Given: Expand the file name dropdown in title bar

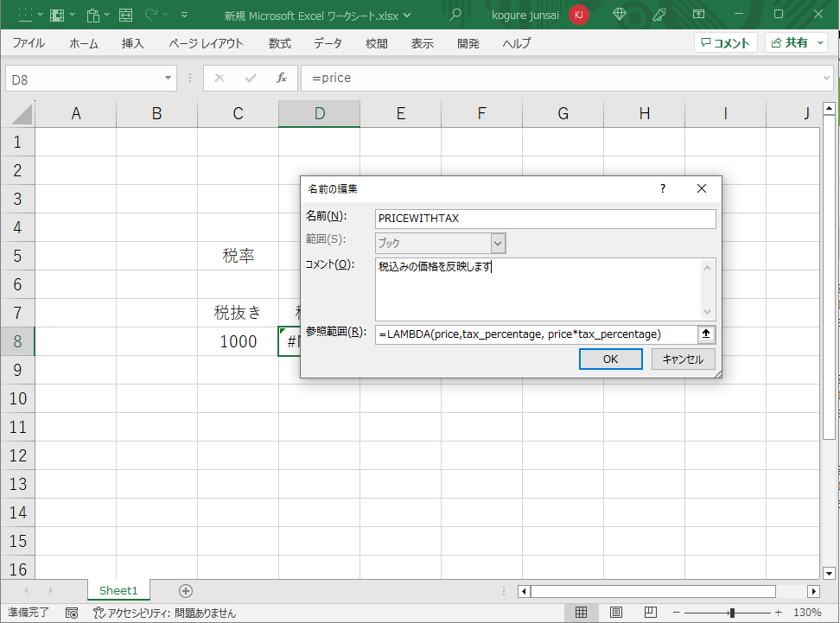Looking at the screenshot, I should (x=407, y=16).
